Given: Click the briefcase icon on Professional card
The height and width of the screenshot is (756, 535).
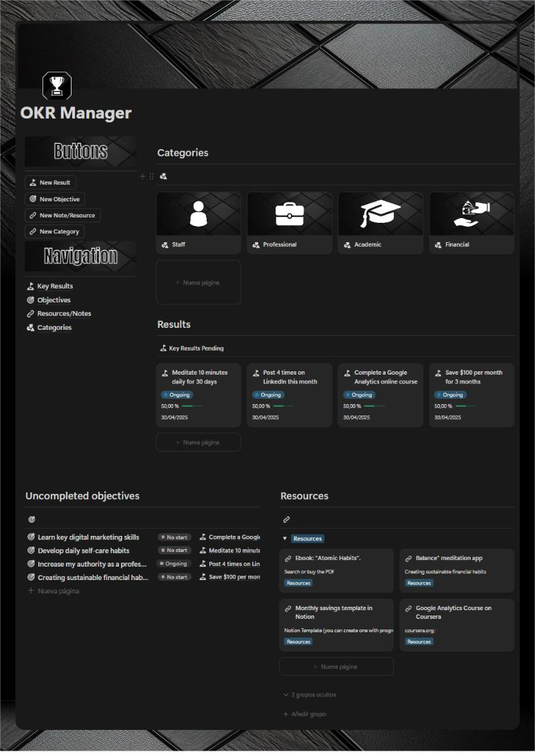Looking at the screenshot, I should 290,214.
